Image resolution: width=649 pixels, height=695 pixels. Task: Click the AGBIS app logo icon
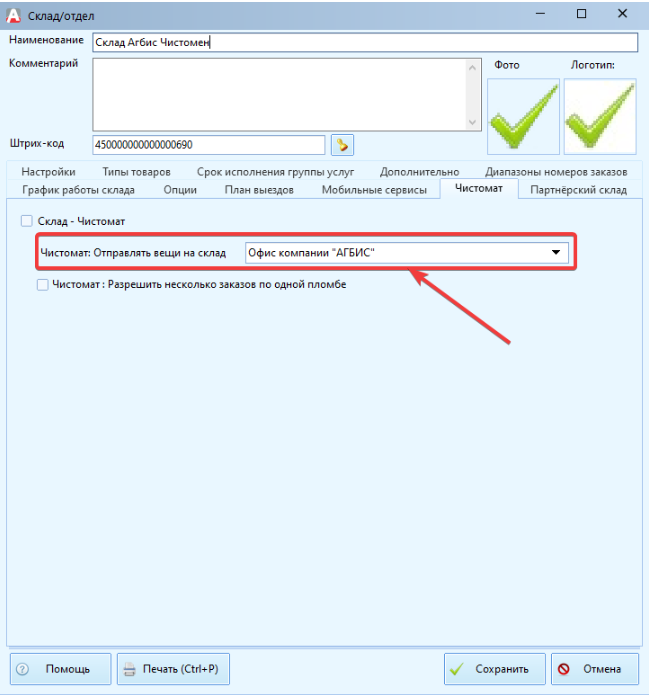tap(13, 16)
